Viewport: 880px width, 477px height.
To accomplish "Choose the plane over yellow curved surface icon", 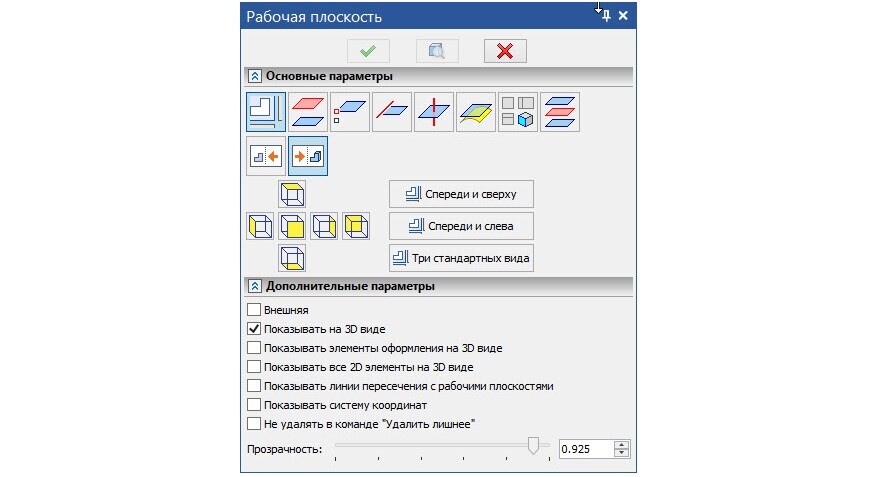I will click(476, 112).
